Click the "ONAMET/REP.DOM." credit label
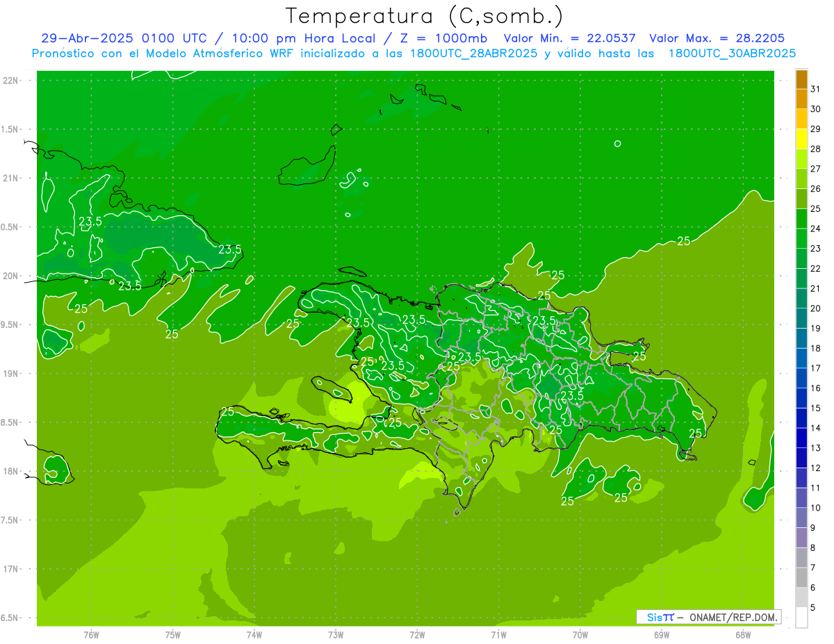Viewport: 834px width, 644px height. pos(733,617)
